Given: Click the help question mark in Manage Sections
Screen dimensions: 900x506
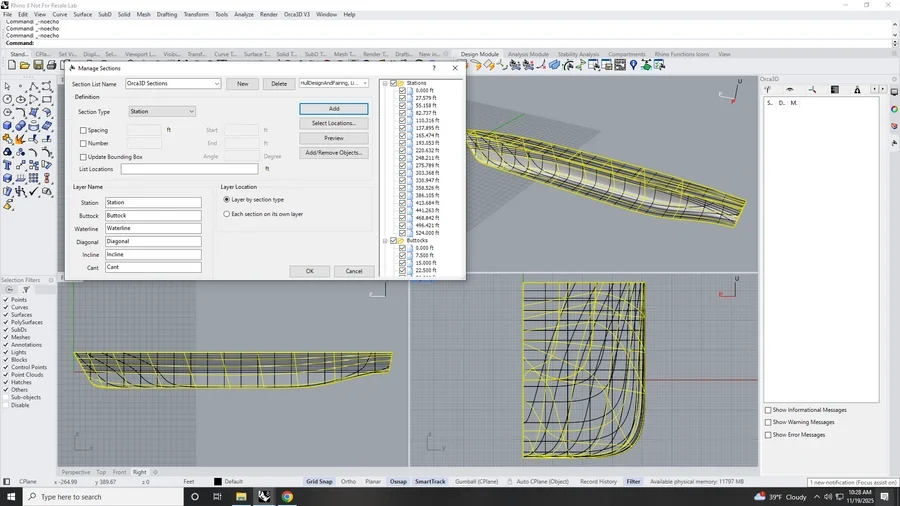Looking at the screenshot, I should pos(434,68).
